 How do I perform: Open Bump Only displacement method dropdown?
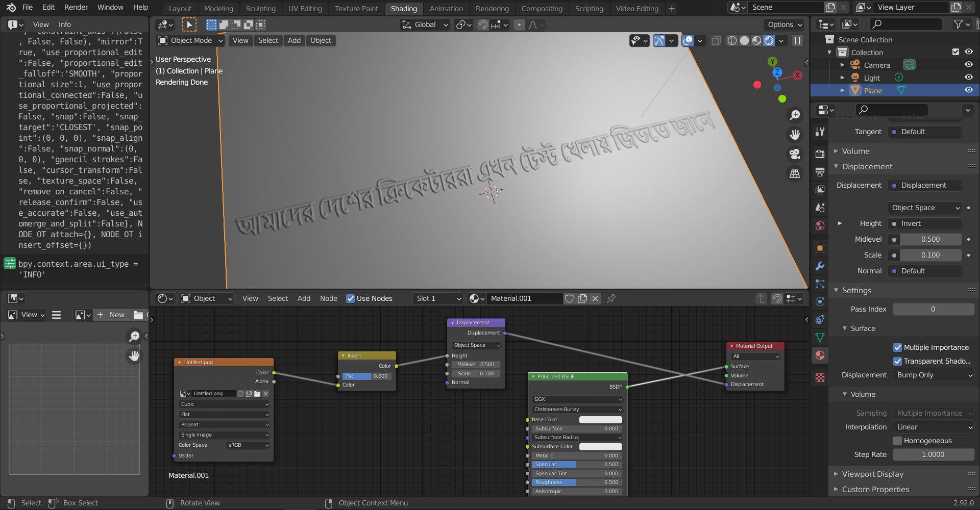pos(934,375)
